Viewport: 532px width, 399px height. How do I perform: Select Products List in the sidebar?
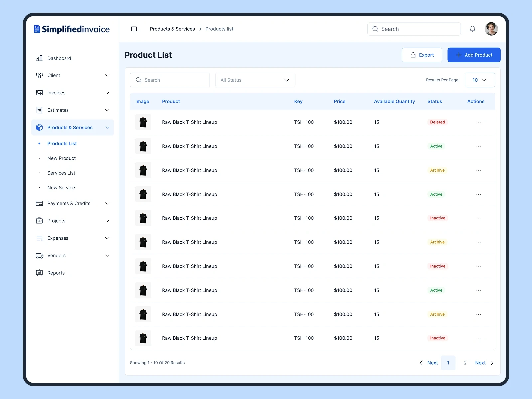tap(62, 143)
